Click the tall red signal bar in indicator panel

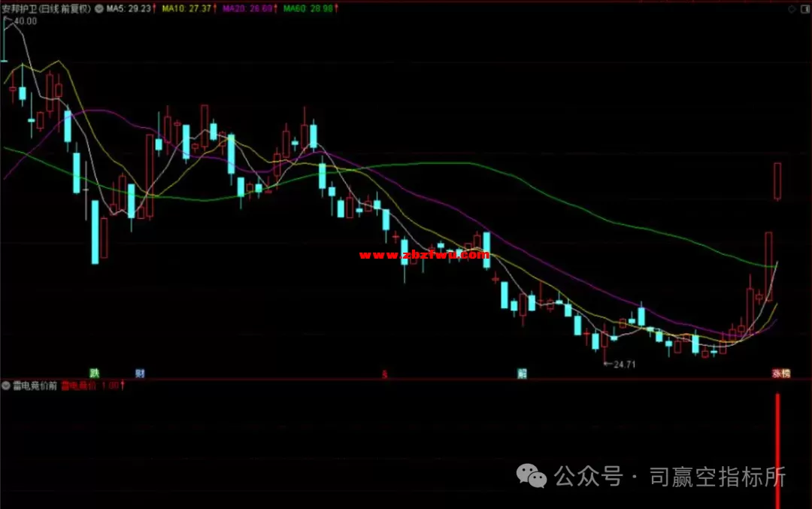tap(777, 451)
